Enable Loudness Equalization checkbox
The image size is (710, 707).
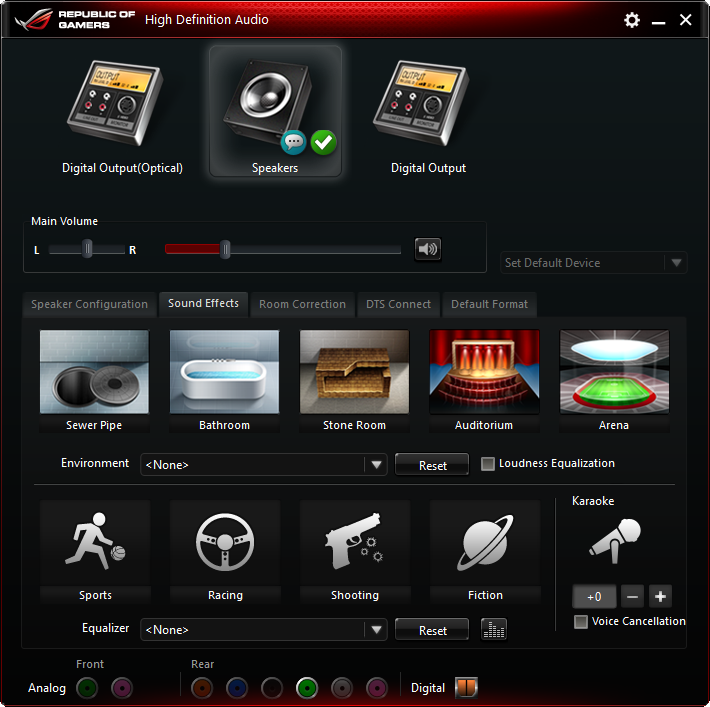coord(488,464)
